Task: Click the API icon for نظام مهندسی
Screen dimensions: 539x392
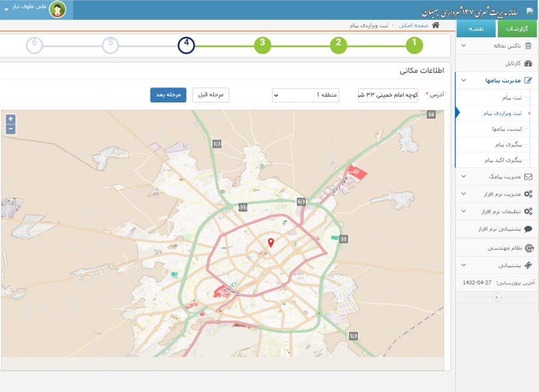Action: pos(529,248)
